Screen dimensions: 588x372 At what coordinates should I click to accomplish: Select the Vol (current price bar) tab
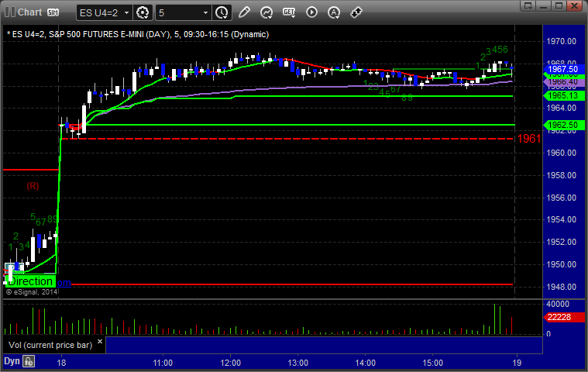[x=50, y=345]
